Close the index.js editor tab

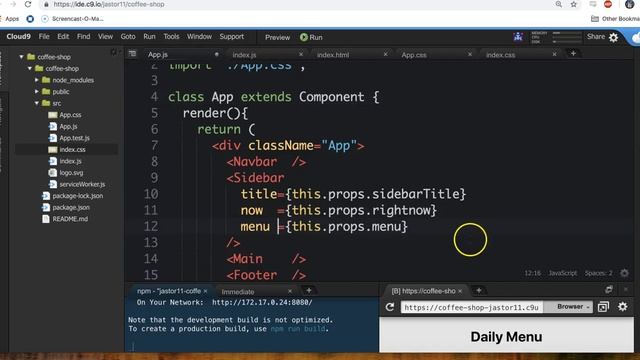(301, 54)
